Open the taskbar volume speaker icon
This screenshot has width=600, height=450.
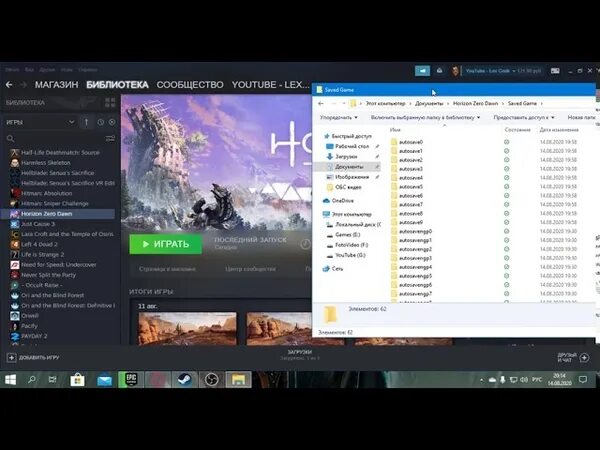pyautogui.click(x=524, y=380)
